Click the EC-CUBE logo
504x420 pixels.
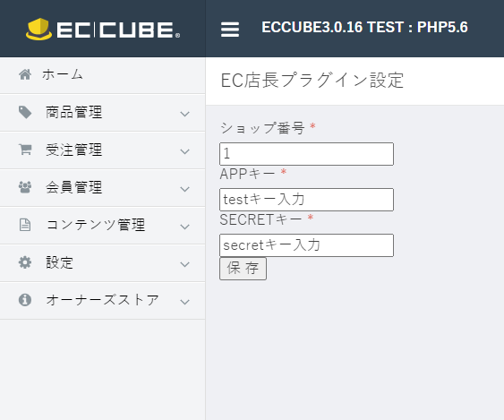click(x=103, y=30)
